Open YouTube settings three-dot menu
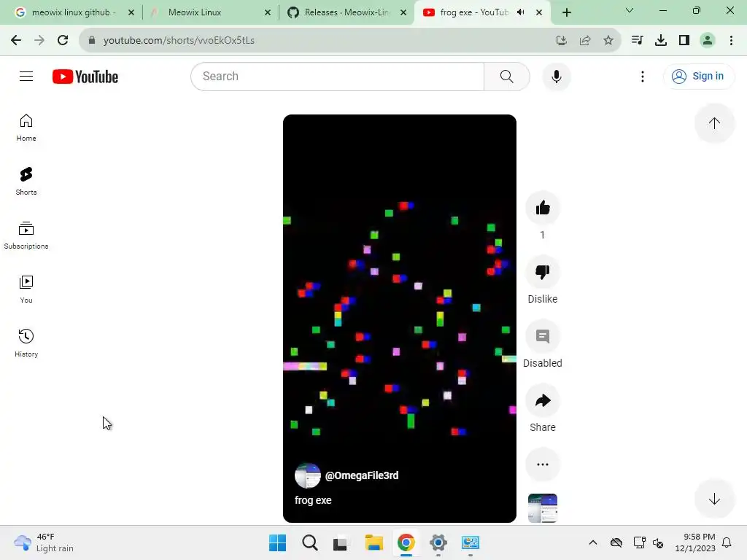 [x=642, y=76]
